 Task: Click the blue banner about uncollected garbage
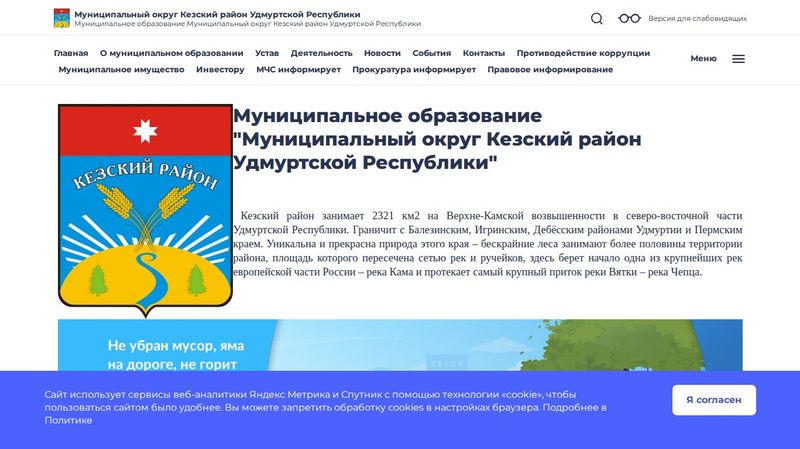click(400, 346)
